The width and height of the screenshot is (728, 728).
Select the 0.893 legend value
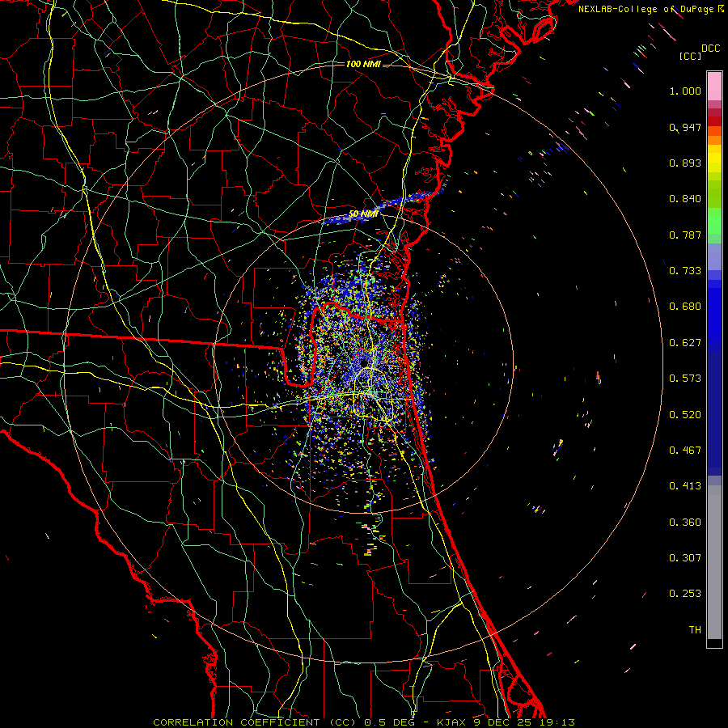pyautogui.click(x=685, y=163)
